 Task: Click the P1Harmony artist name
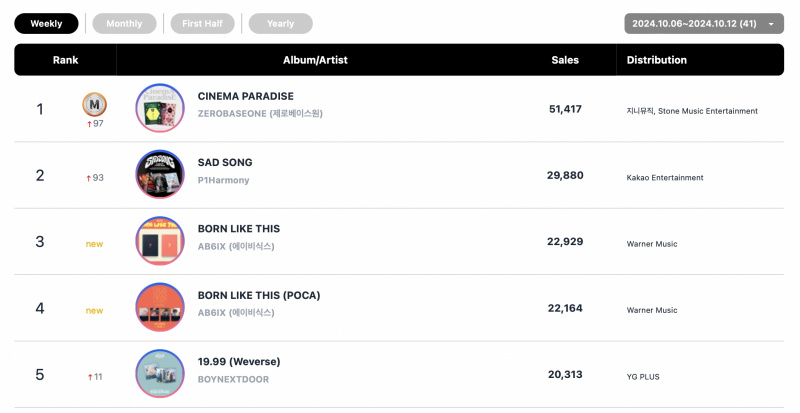coord(223,180)
